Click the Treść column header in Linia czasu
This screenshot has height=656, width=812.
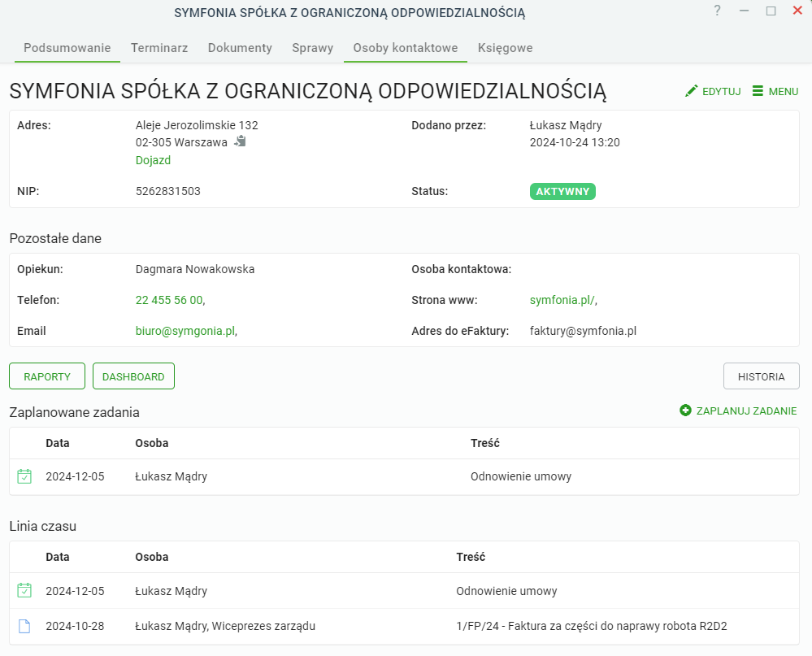pyautogui.click(x=471, y=557)
